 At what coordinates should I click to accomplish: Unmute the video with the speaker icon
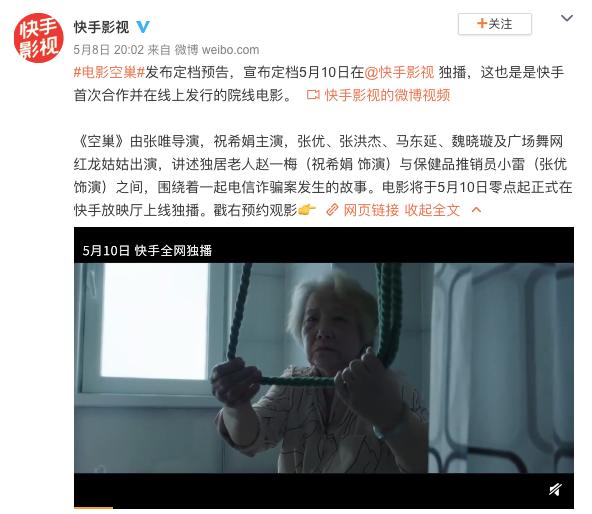tap(555, 489)
